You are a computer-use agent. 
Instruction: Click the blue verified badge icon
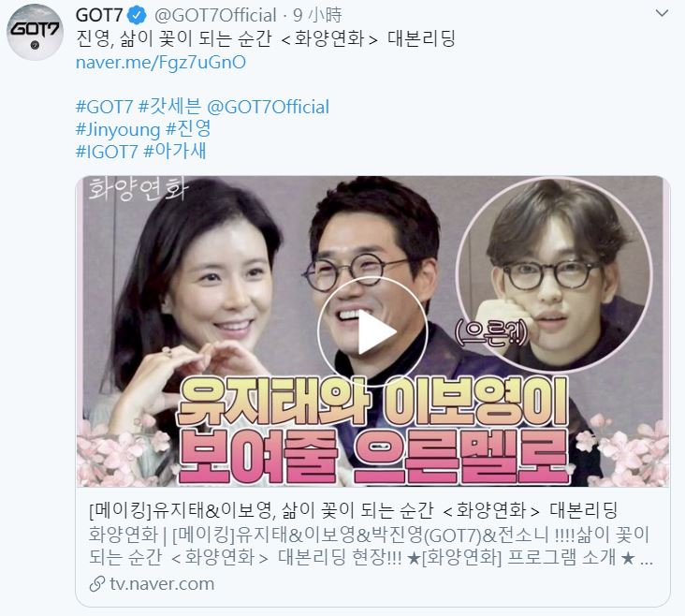[137, 16]
